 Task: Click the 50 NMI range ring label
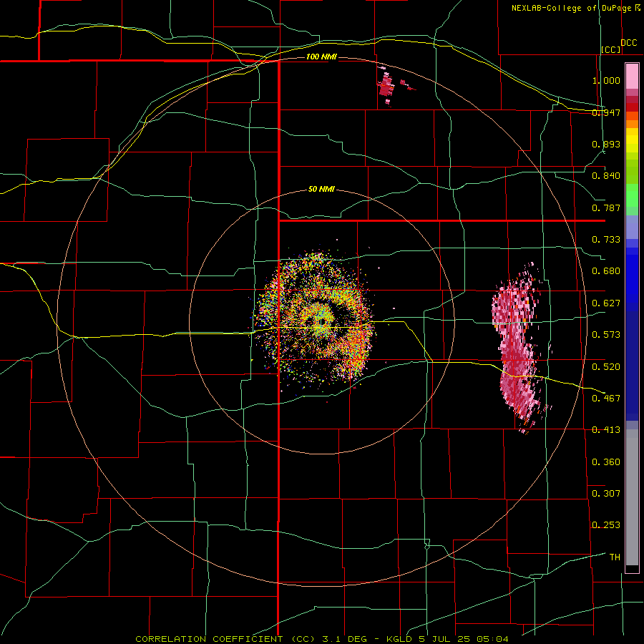[321, 190]
